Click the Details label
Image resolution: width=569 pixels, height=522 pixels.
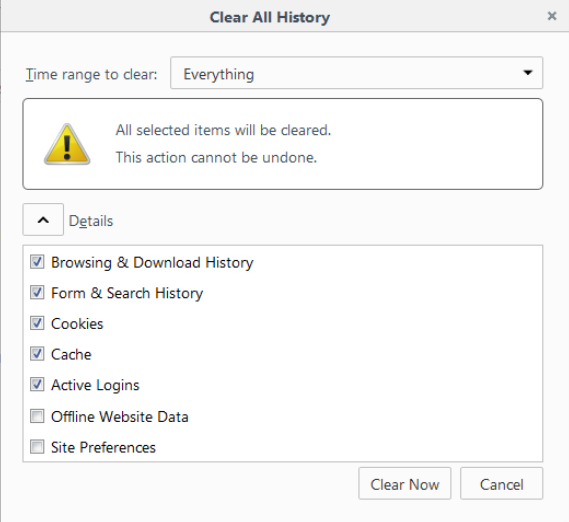point(91,221)
